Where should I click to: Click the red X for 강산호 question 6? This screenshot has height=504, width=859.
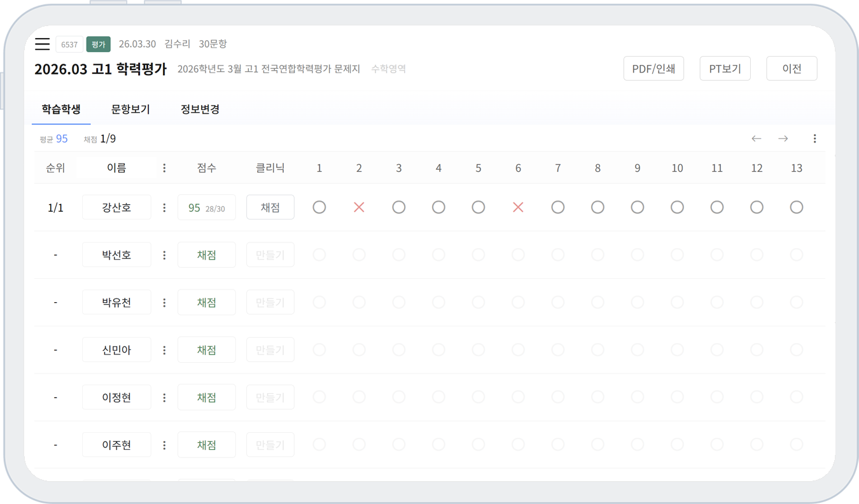518,207
